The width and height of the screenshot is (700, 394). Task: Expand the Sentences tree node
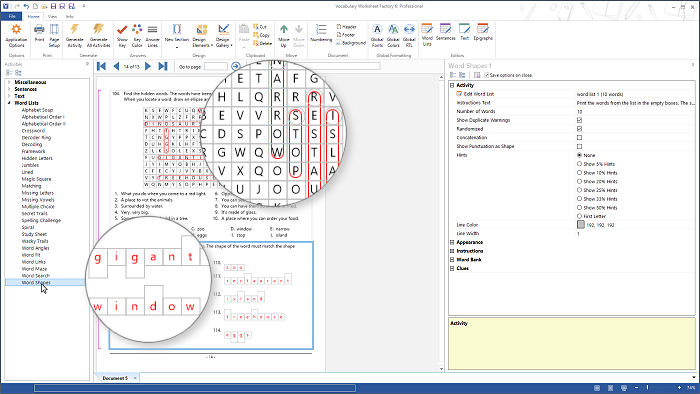9,89
